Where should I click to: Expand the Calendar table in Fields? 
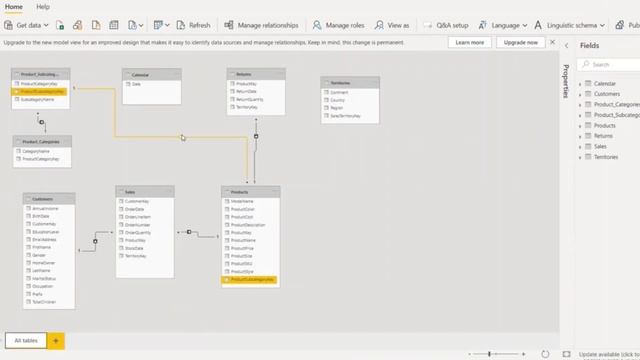(580, 84)
